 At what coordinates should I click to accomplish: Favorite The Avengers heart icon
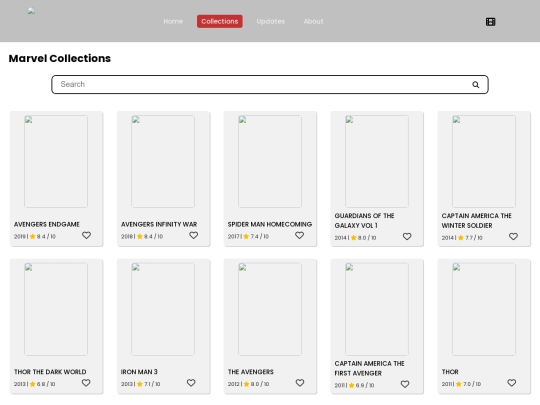pos(300,383)
